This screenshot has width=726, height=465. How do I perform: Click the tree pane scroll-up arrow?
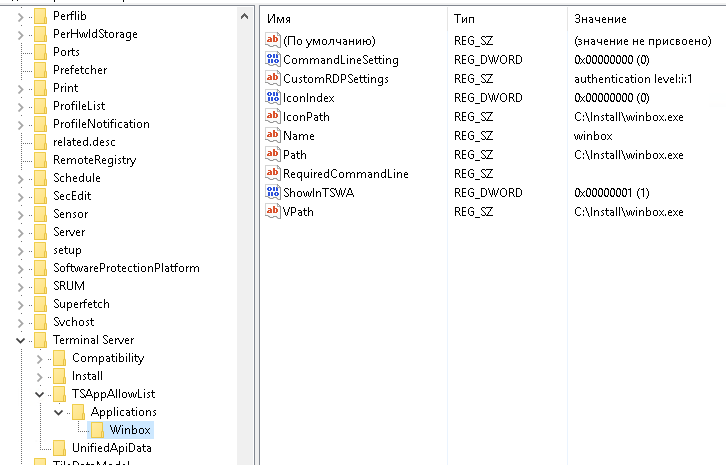coord(245,15)
